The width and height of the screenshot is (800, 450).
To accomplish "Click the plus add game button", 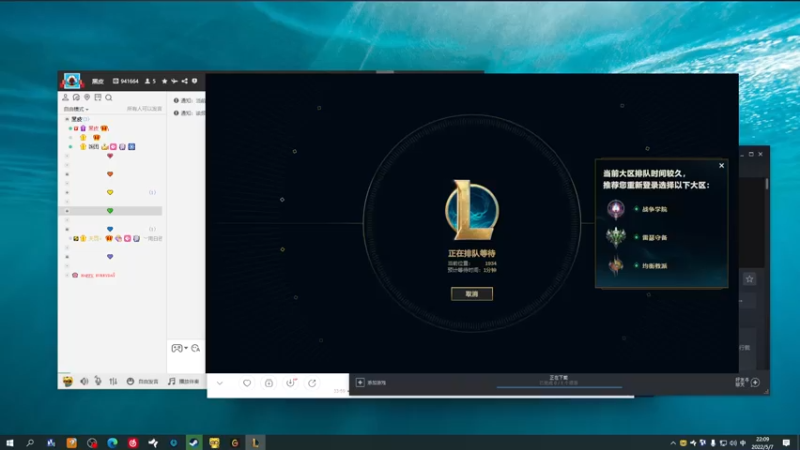I will pyautogui.click(x=360, y=383).
